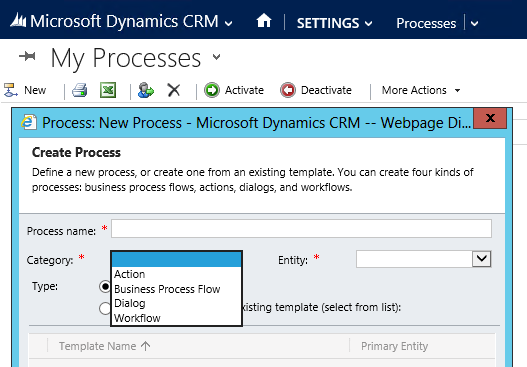
Task: Click the New process flowchart icon
Action: point(10,90)
